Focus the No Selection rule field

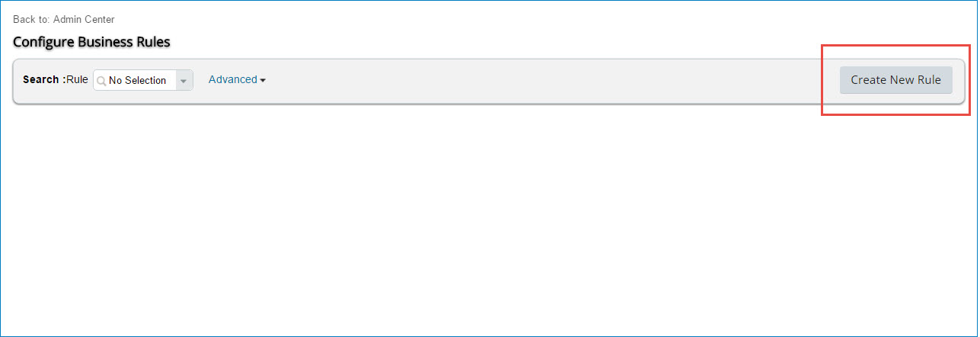143,81
